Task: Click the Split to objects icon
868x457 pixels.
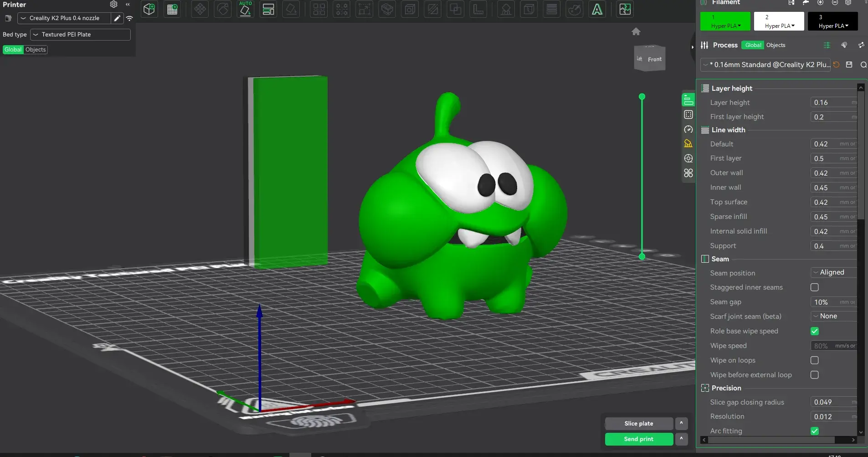Action: coord(319,9)
